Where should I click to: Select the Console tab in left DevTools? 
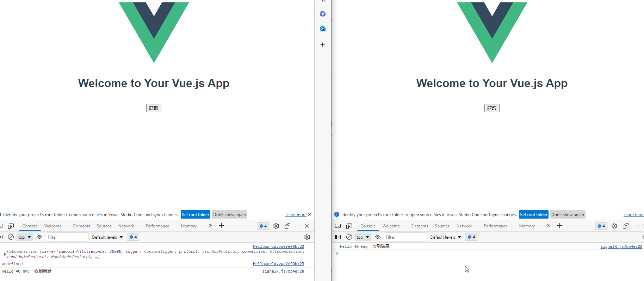[x=30, y=226]
